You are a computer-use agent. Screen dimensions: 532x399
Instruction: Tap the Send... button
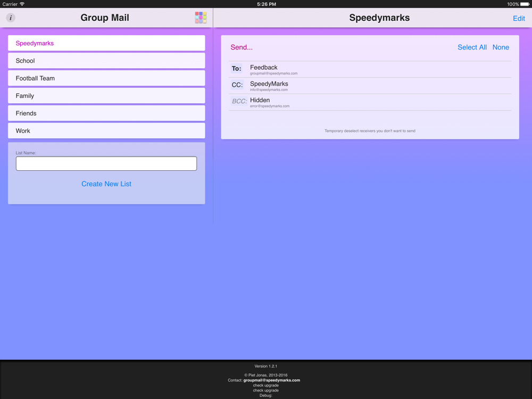pos(242,47)
